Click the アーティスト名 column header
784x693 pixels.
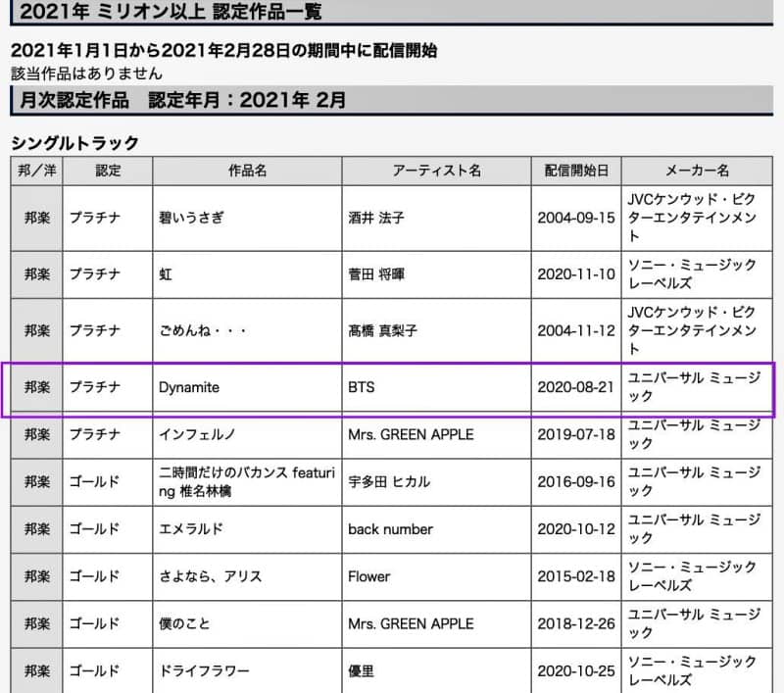click(x=436, y=171)
